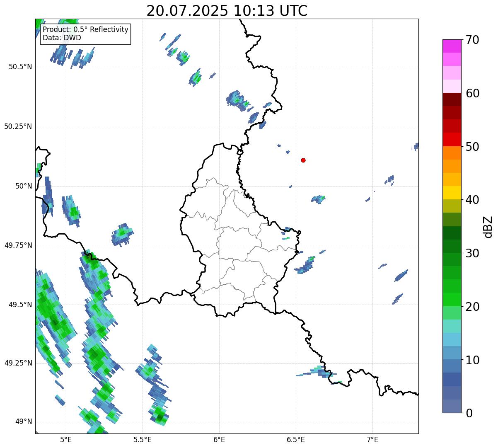This screenshot has width=498, height=448.
Task: Select the dark maroon swatch just below 60
Action: [x=452, y=99]
